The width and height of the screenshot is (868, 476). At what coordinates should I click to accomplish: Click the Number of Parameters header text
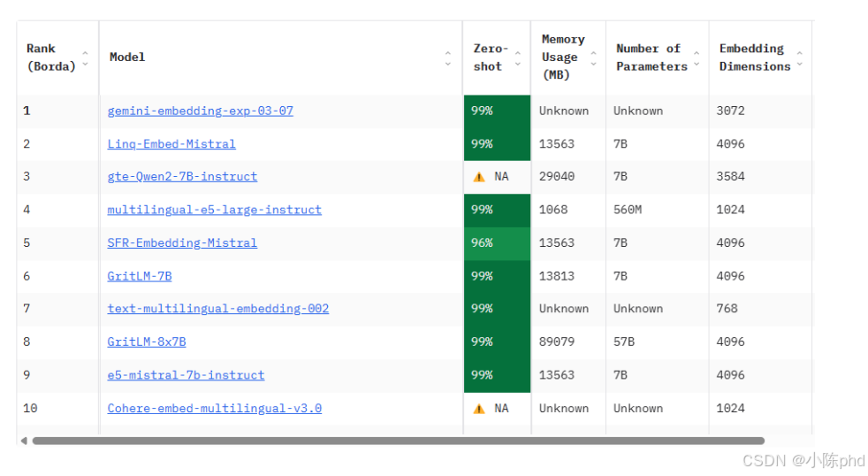pyautogui.click(x=651, y=58)
